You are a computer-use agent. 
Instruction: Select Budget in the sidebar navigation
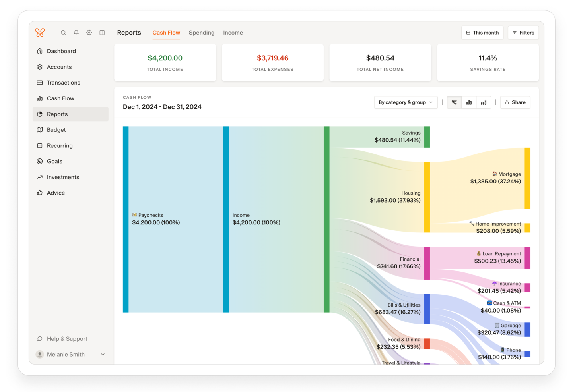56,130
